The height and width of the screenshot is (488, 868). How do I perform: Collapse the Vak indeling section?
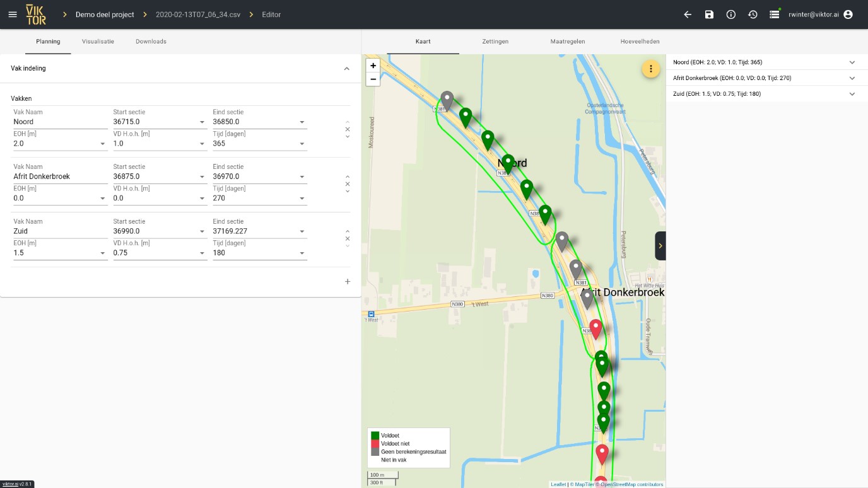346,69
